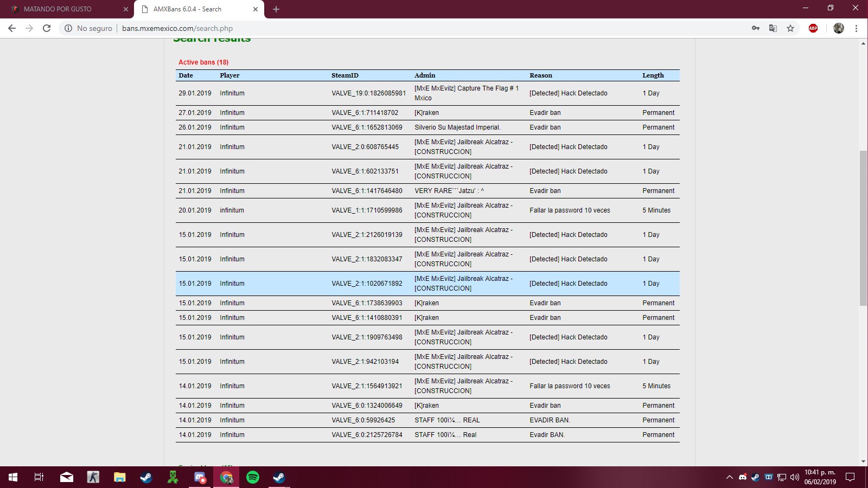The height and width of the screenshot is (488, 868).
Task: Click admin VERY RARE```Jatzu' : ^
Action: 449,191
